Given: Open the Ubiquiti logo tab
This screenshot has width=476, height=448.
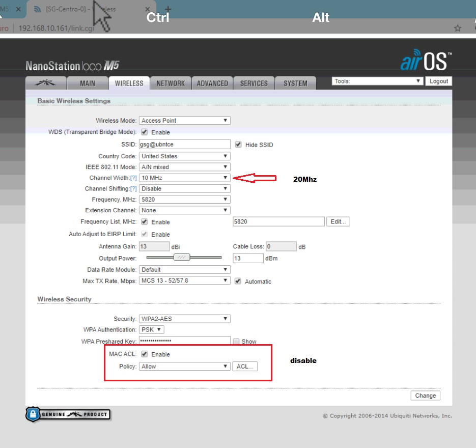Looking at the screenshot, I should pyautogui.click(x=46, y=83).
